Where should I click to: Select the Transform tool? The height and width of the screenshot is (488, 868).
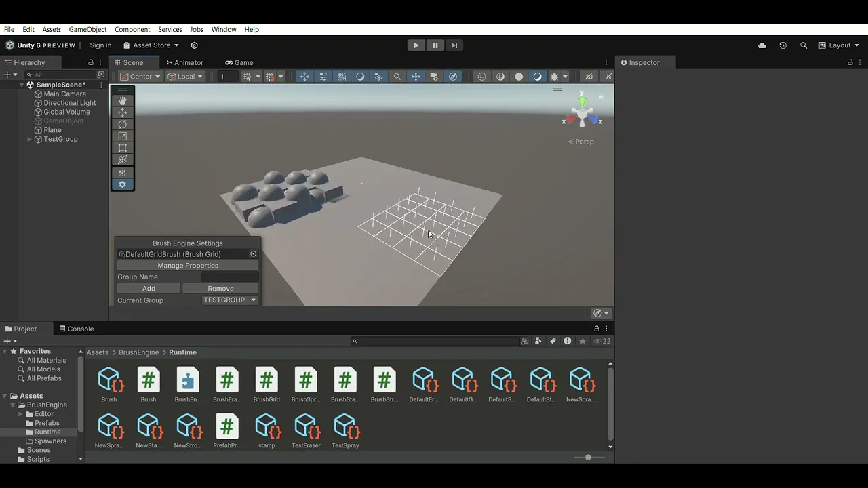122,160
